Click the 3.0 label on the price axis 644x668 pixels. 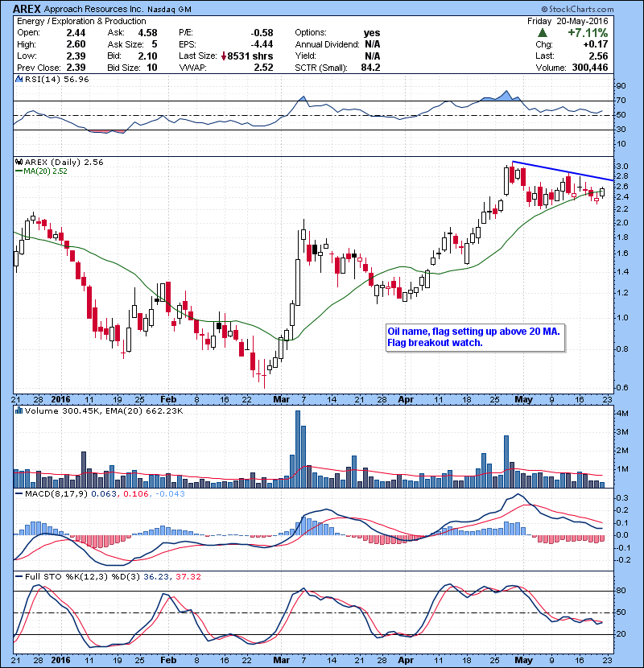[x=621, y=166]
